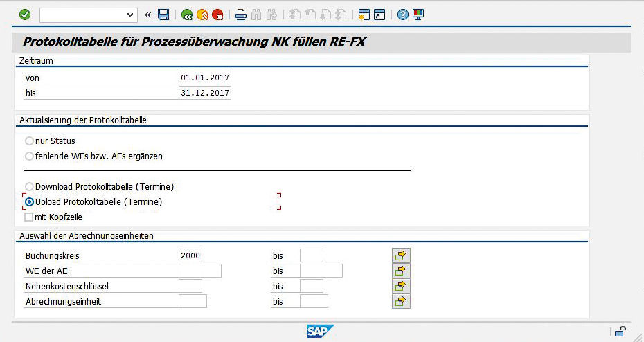Click the 'von' date input field
The image size is (644, 342).
click(x=204, y=78)
